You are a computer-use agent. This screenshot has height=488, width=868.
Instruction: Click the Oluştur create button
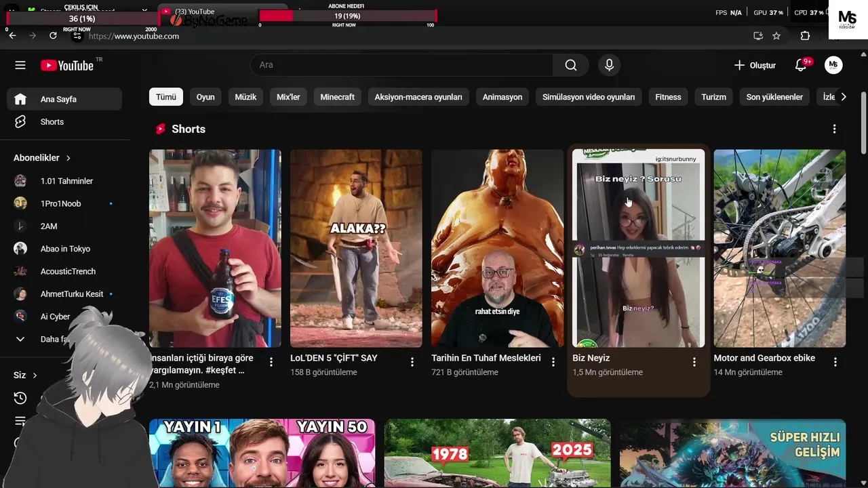tap(755, 65)
